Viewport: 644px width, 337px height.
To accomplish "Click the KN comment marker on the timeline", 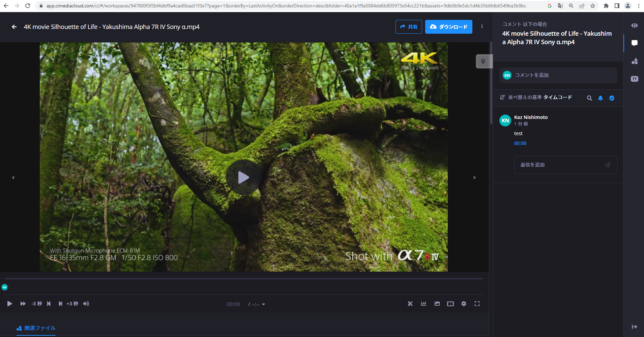I will (x=5, y=287).
